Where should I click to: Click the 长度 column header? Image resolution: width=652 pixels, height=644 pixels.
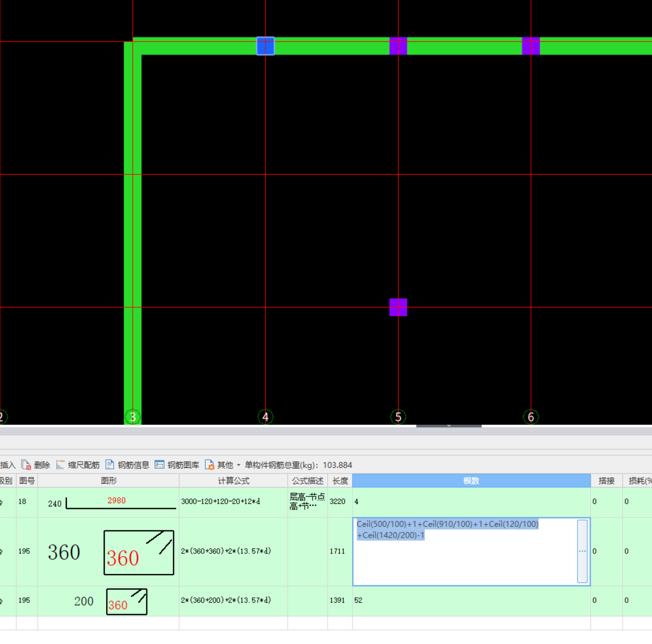[x=340, y=481]
